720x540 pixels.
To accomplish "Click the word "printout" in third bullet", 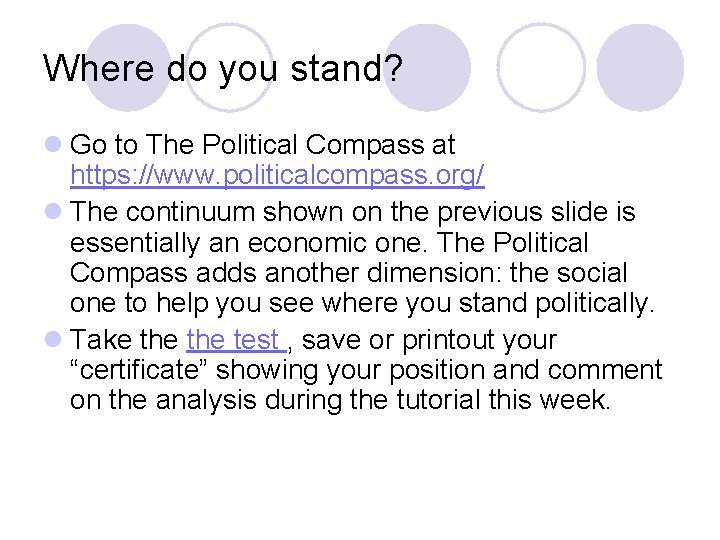I will pos(450,341).
